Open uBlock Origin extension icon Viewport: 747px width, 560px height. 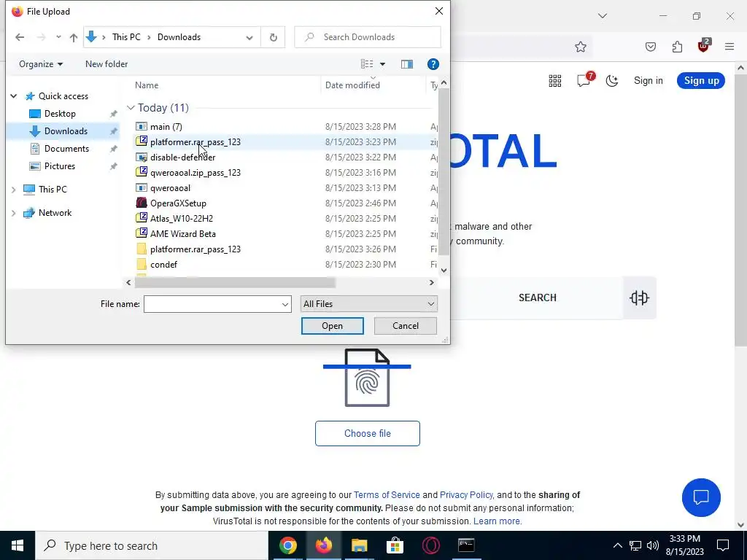[704, 46]
